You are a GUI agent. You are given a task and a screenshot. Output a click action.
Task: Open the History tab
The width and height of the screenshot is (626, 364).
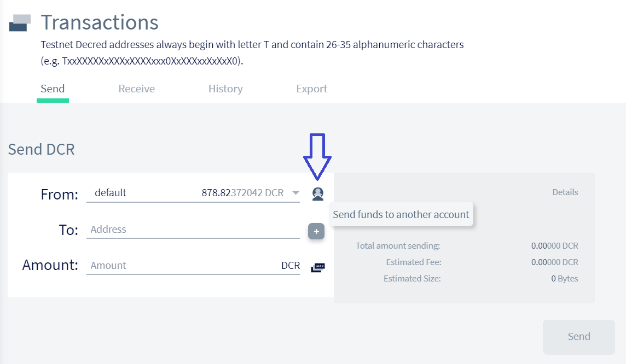click(225, 89)
